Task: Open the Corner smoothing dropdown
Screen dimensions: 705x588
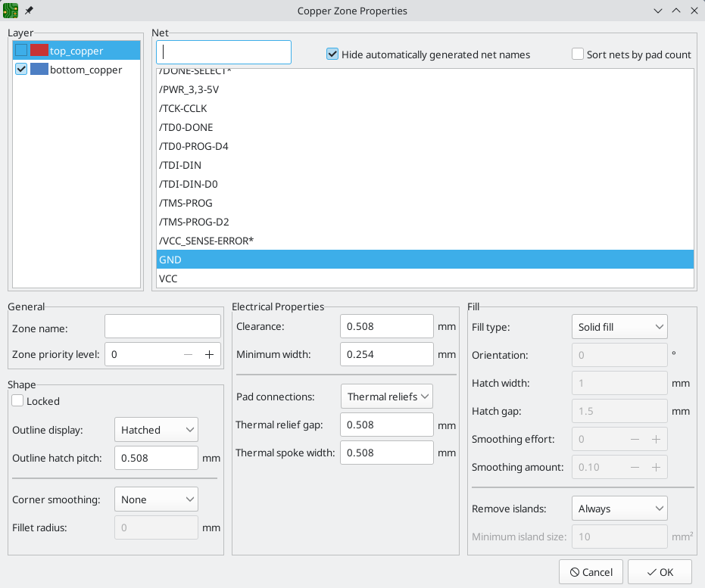Action: (x=155, y=499)
